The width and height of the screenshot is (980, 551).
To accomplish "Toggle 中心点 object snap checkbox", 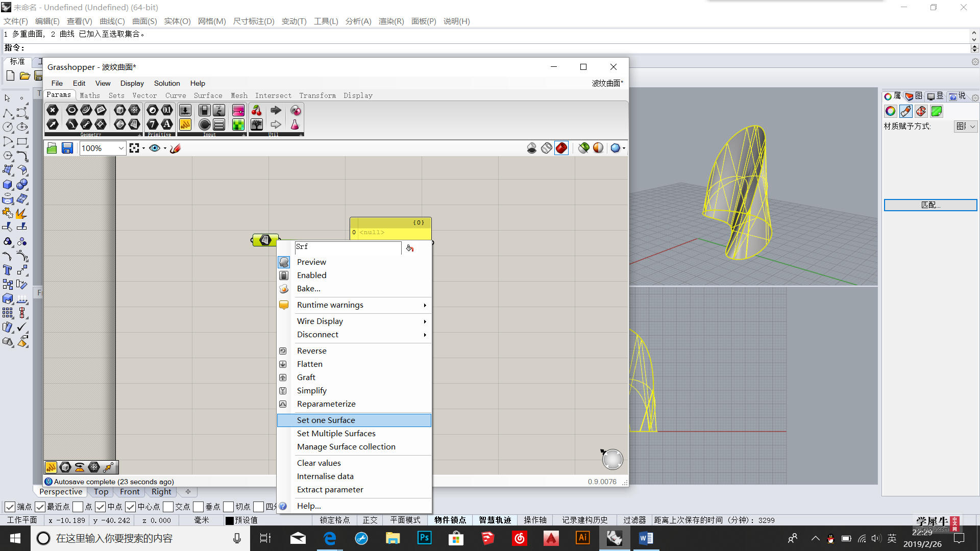I will (130, 507).
